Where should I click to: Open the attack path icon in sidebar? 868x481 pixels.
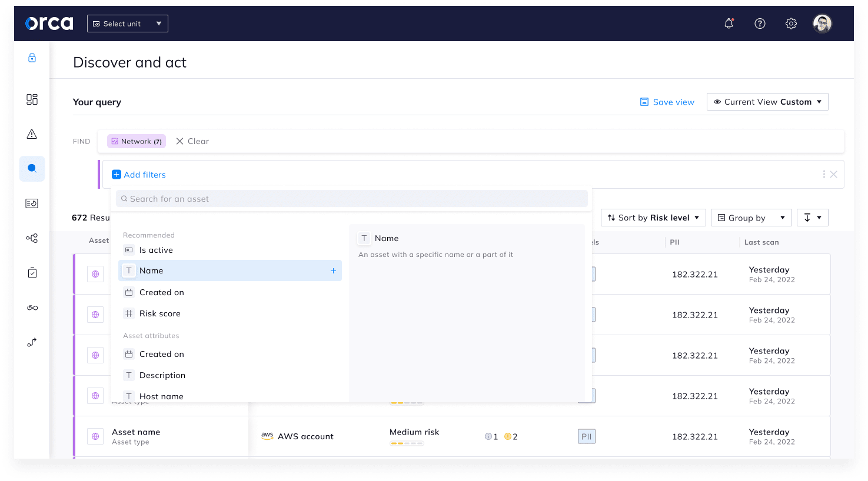(x=32, y=342)
